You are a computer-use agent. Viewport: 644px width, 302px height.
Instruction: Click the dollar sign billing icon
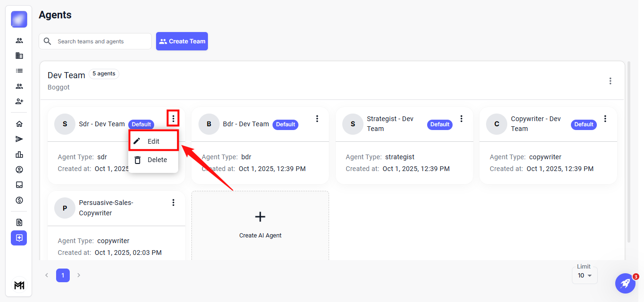[x=19, y=200]
